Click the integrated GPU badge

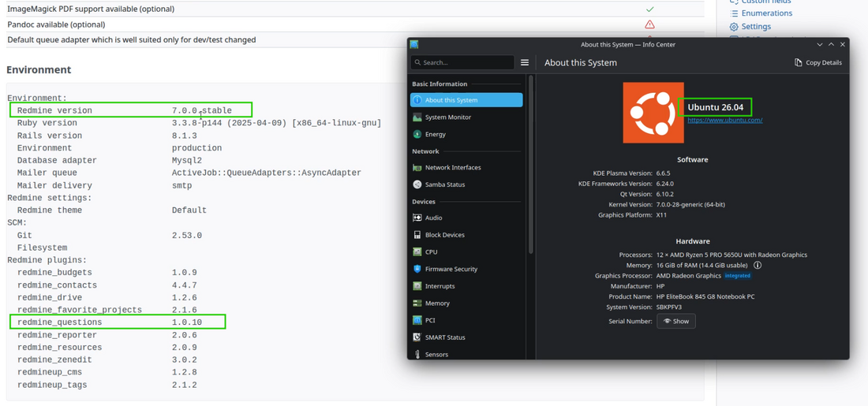coord(737,275)
